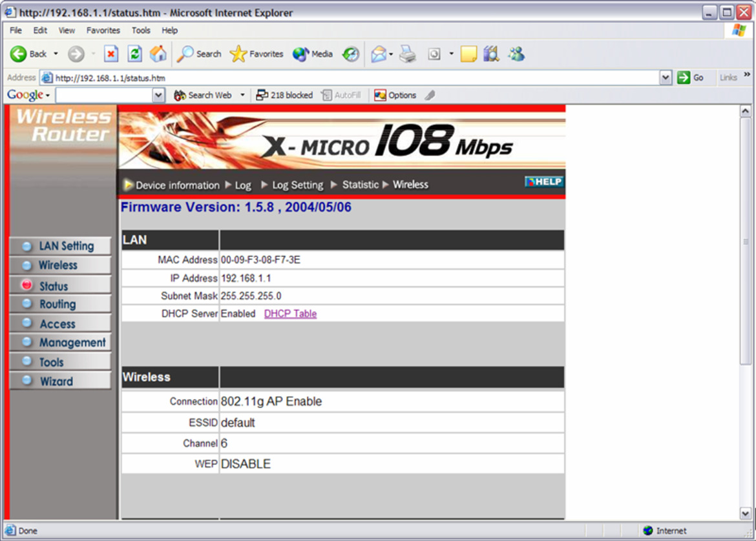Open the Media pane icon
Image resolution: width=756 pixels, height=541 pixels.
pyautogui.click(x=313, y=54)
